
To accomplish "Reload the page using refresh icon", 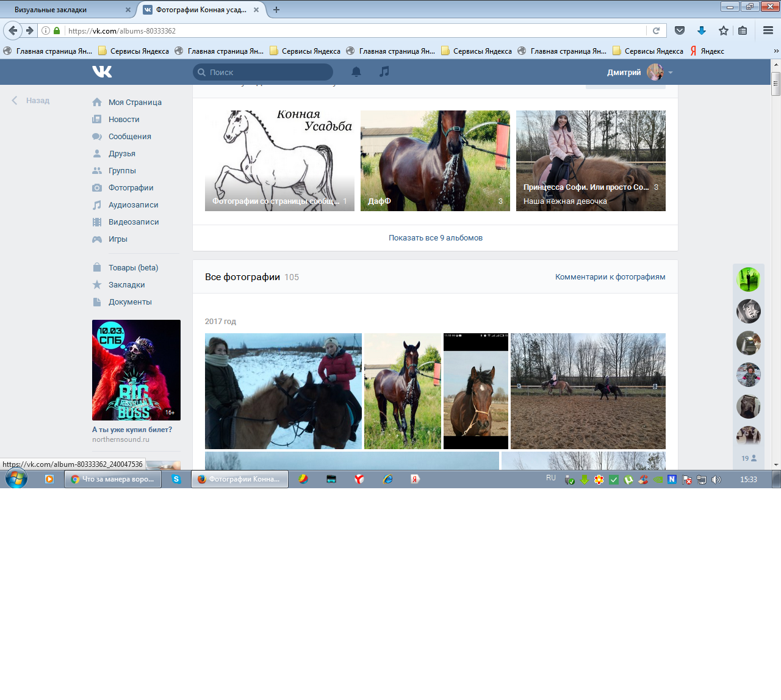I will pos(657,31).
